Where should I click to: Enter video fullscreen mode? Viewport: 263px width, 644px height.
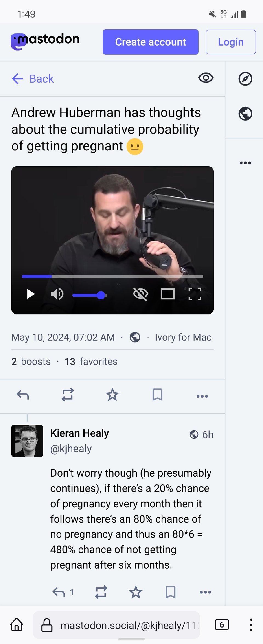click(195, 294)
